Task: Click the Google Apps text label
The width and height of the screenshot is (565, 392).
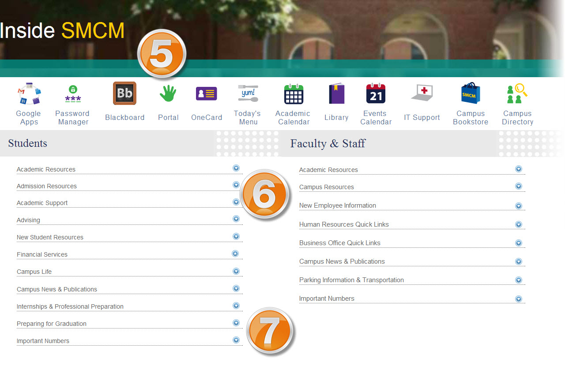Action: pyautogui.click(x=29, y=118)
